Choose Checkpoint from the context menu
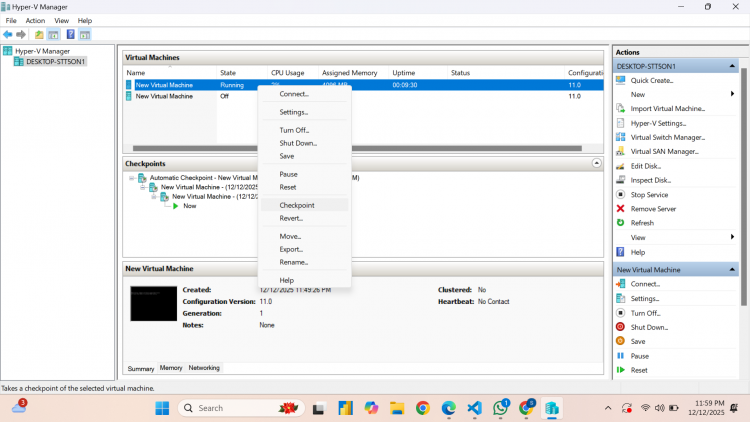 tap(304, 205)
